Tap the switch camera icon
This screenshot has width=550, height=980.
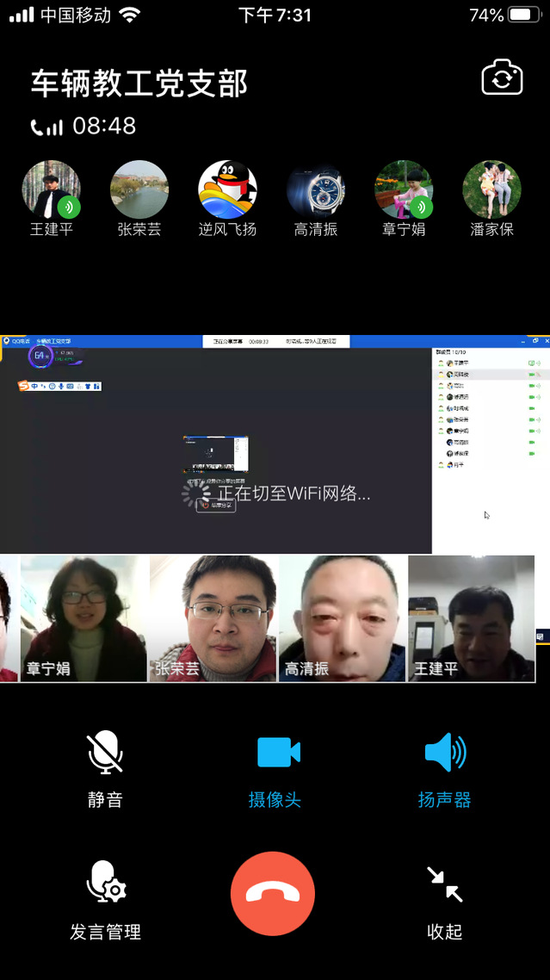(502, 78)
